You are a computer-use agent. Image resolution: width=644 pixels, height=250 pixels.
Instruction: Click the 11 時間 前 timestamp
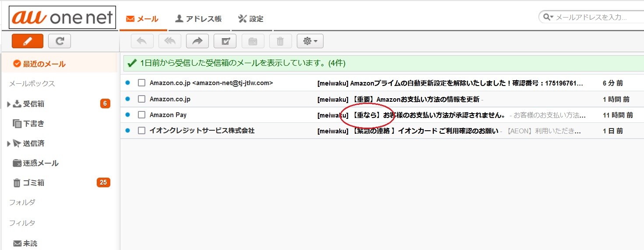click(x=618, y=115)
